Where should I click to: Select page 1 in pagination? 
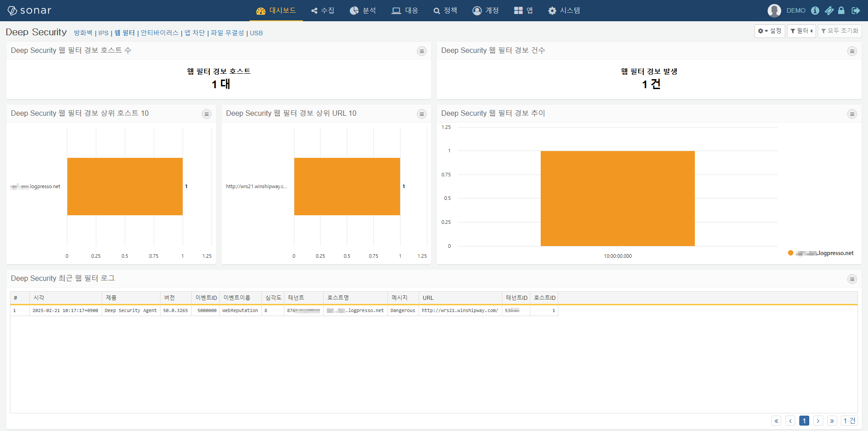tap(804, 421)
